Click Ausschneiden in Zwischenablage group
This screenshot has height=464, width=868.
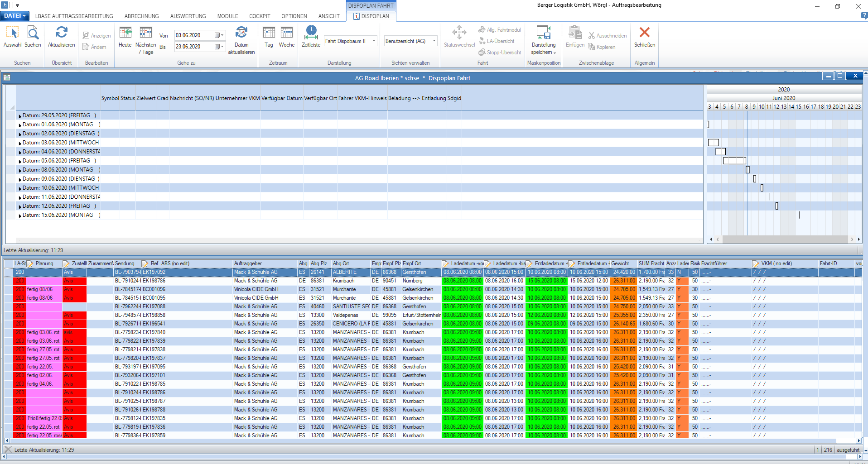608,36
